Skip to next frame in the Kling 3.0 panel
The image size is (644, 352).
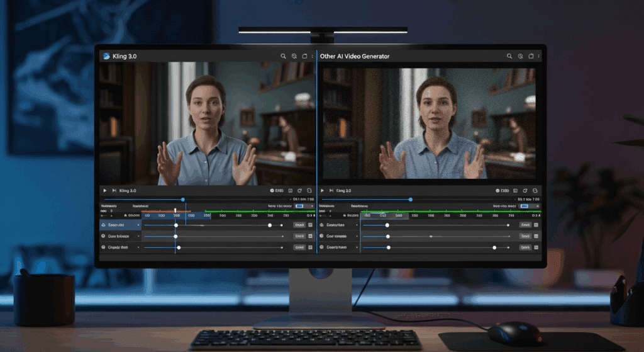(114, 191)
